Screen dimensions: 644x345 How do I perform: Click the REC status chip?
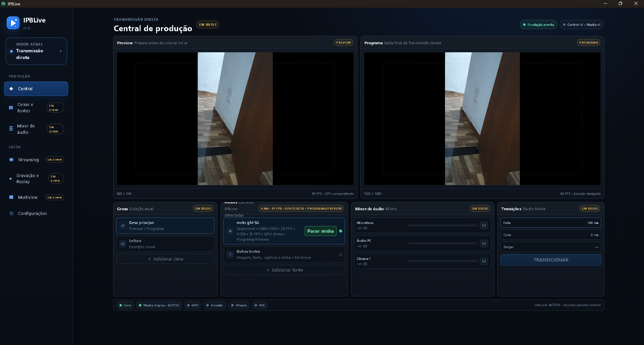click(260, 305)
